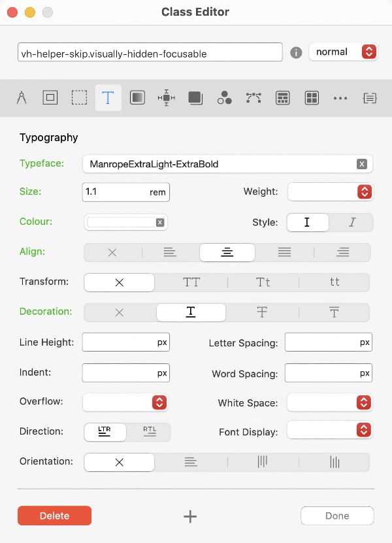Select center text alignment
The width and height of the screenshot is (392, 543).
pyautogui.click(x=227, y=252)
